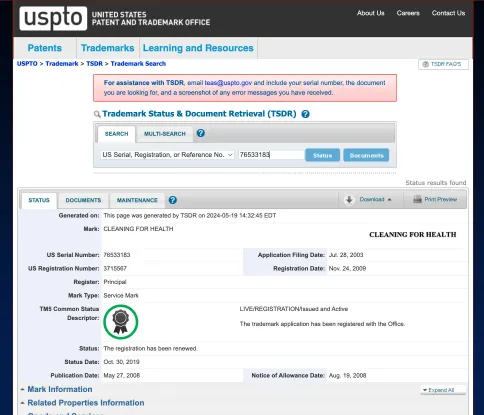
Task: Click the Trademark Search breadcrumb link
Action: [138, 64]
